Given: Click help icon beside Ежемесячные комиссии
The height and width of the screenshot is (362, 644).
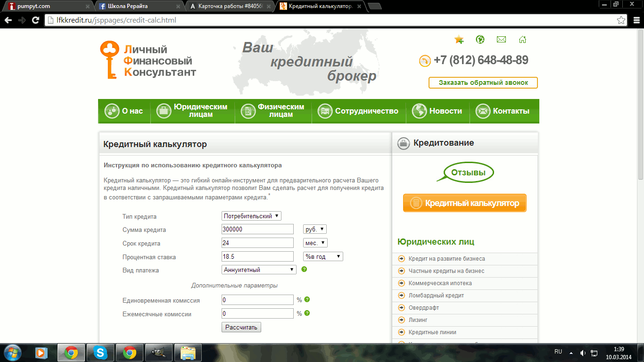Looking at the screenshot, I should click(x=307, y=313).
